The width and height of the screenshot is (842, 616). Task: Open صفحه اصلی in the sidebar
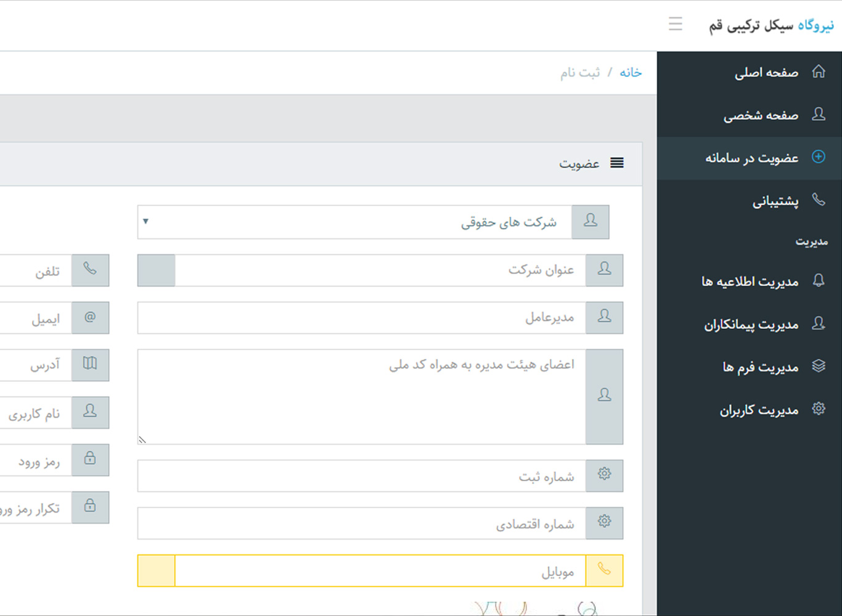[x=750, y=73]
